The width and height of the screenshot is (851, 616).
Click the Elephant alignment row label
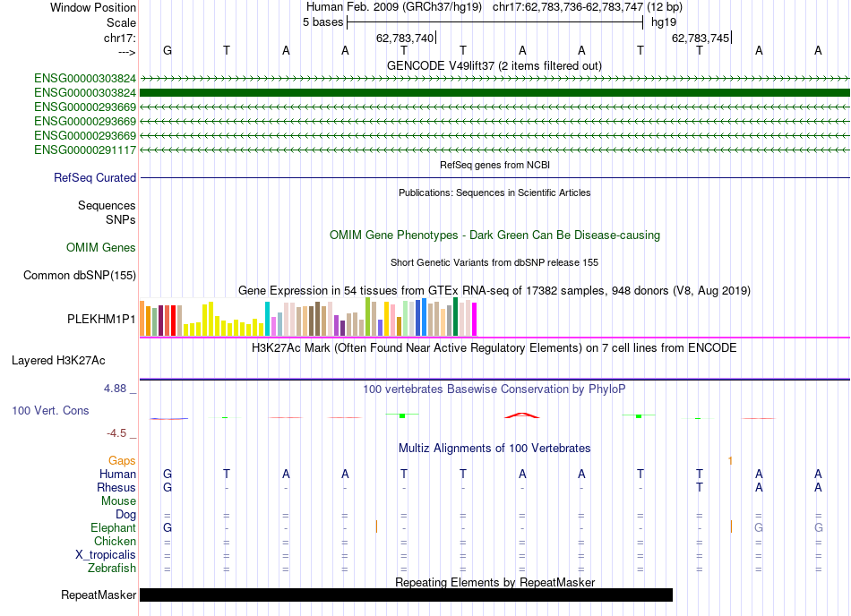point(113,528)
